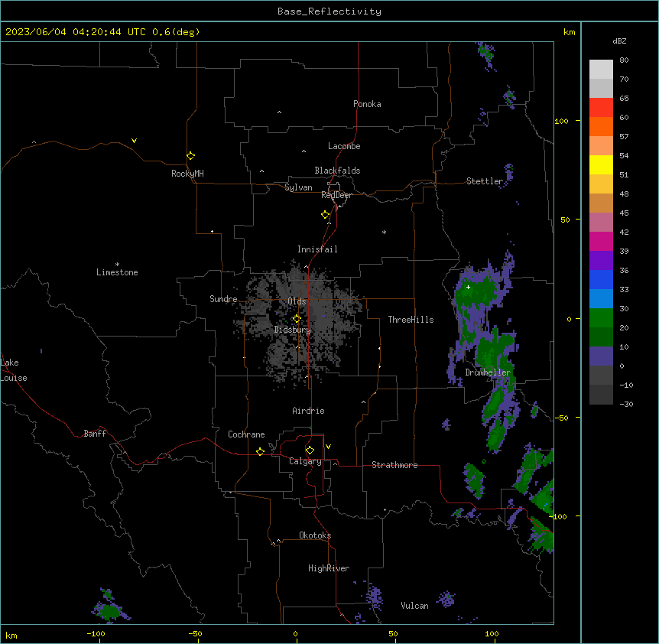Screen dimensions: 659x644
Task: Click the Limestone label
Action: [117, 272]
